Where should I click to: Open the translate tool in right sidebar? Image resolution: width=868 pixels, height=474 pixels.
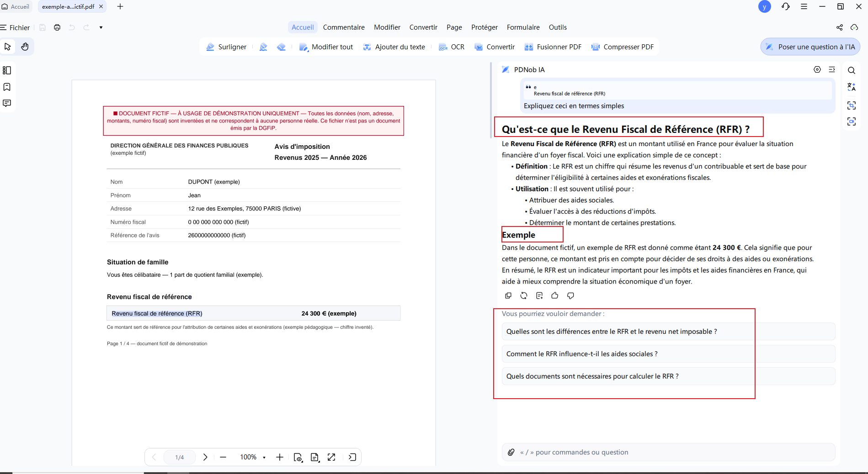click(852, 87)
